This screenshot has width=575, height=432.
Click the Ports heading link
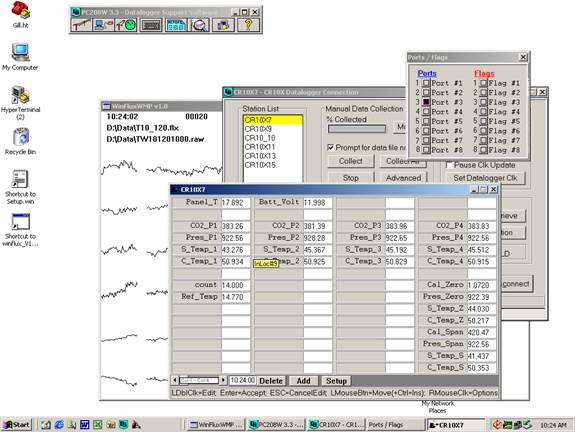pos(427,73)
